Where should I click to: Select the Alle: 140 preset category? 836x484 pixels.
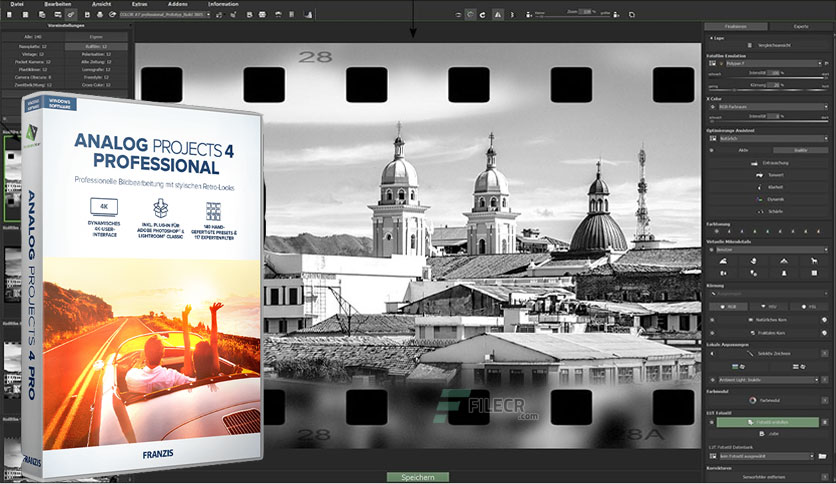(33, 37)
